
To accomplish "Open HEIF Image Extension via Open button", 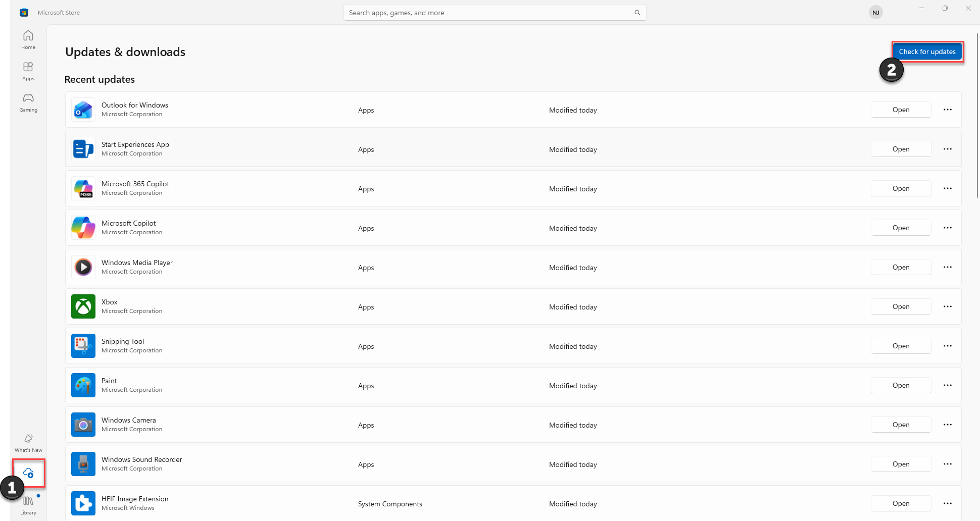I will coord(901,503).
